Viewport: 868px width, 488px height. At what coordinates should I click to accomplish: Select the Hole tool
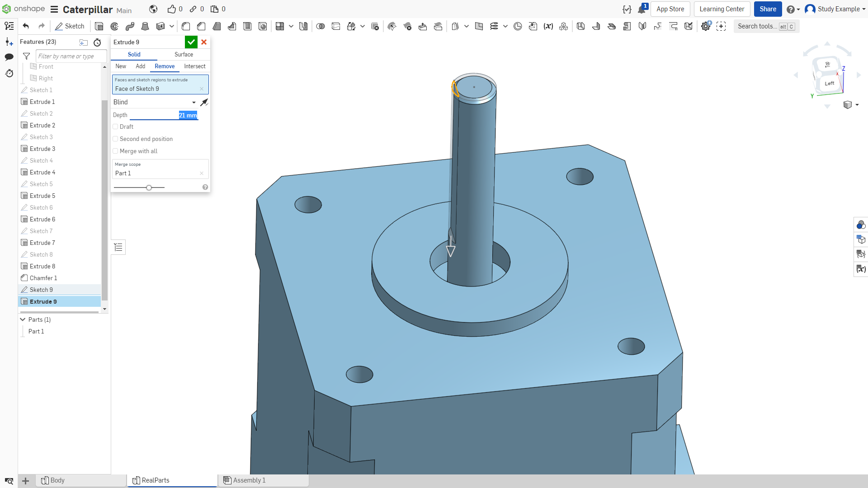click(x=263, y=26)
